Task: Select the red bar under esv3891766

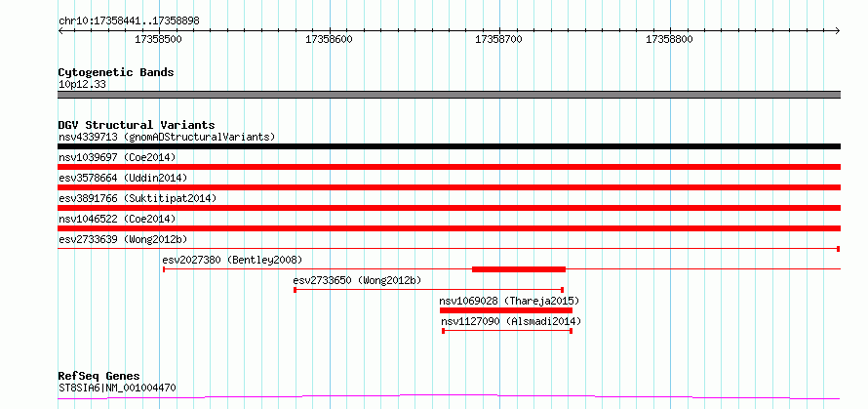Action: pos(449,208)
